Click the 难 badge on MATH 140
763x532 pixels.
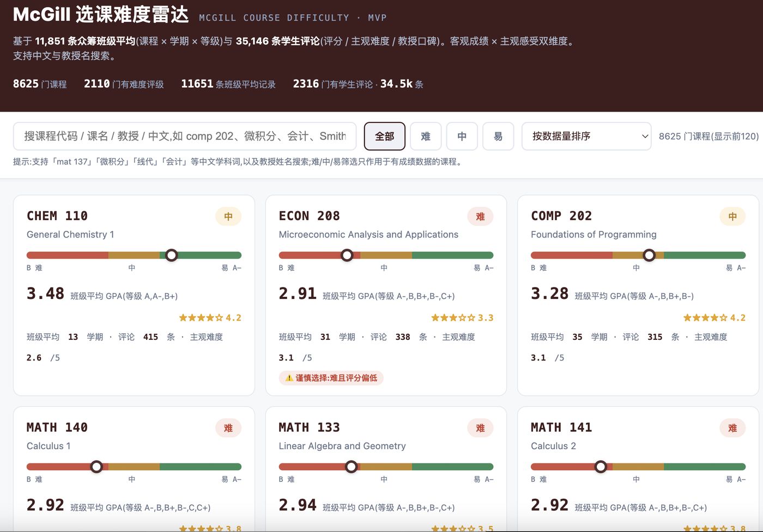pyautogui.click(x=228, y=428)
